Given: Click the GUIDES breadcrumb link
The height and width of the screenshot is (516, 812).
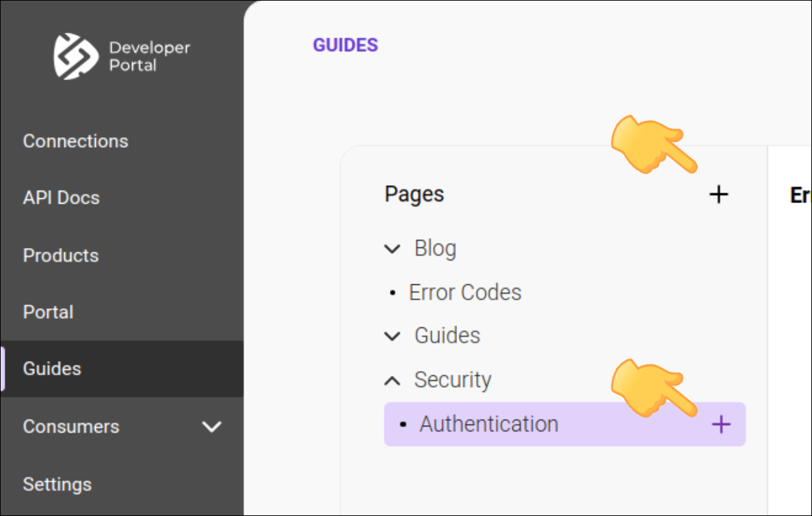Looking at the screenshot, I should pos(345,44).
